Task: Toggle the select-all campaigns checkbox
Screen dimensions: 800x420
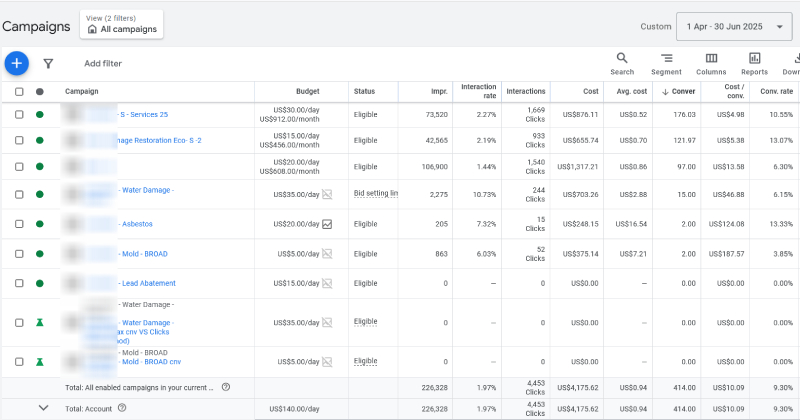Action: (19, 92)
